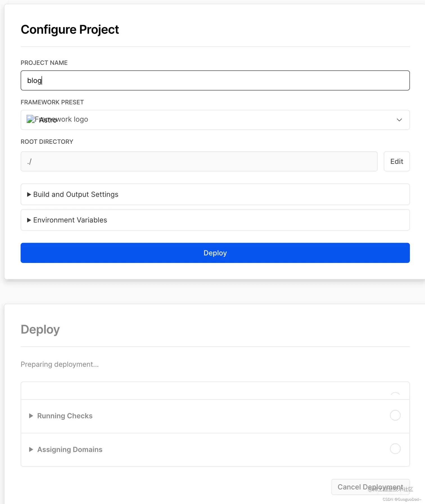
Task: Click the Running Checks status circle
Action: [395, 415]
